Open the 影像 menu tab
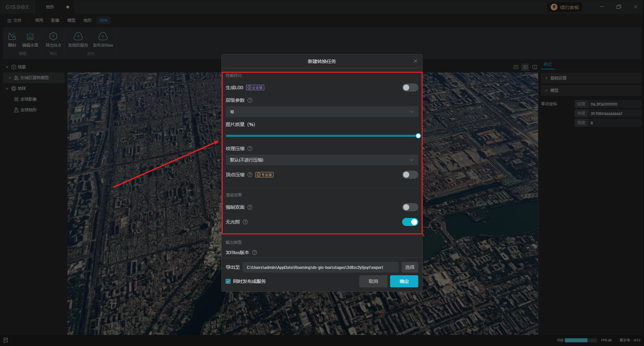The height and width of the screenshot is (346, 644). 55,20
